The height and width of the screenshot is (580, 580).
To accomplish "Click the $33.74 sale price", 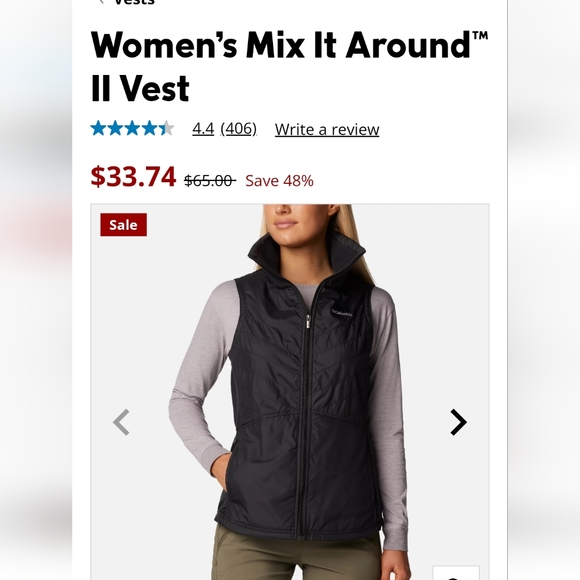I will click(133, 176).
